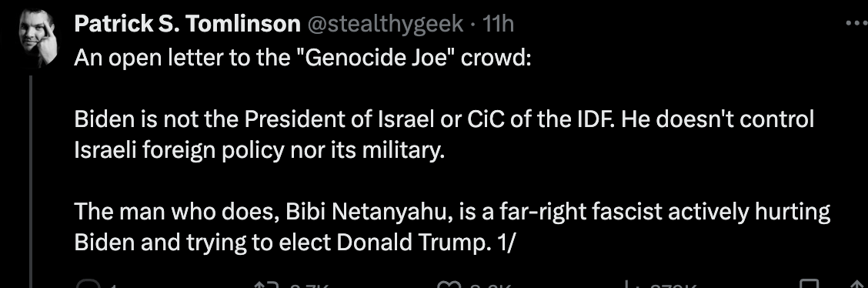This screenshot has height=288, width=868.
Task: Click the views count number
Action: (673, 285)
